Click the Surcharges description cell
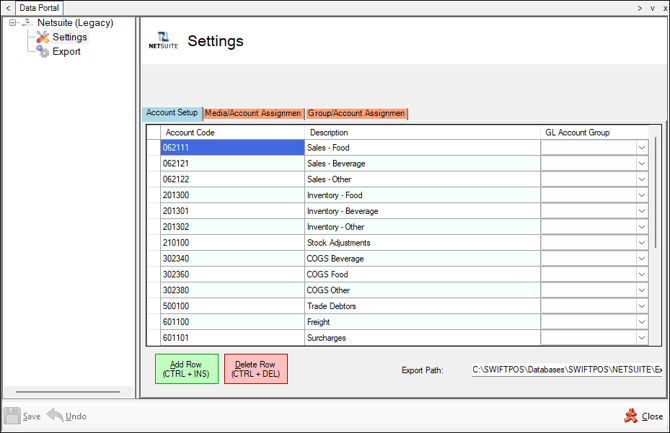This screenshot has height=433, width=670. 422,338
